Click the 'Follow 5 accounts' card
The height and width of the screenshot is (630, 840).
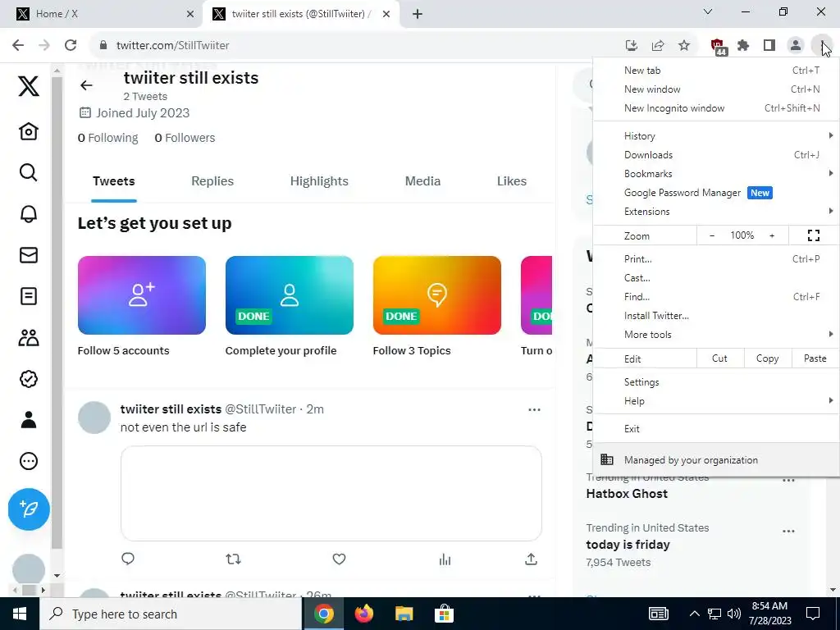141,307
